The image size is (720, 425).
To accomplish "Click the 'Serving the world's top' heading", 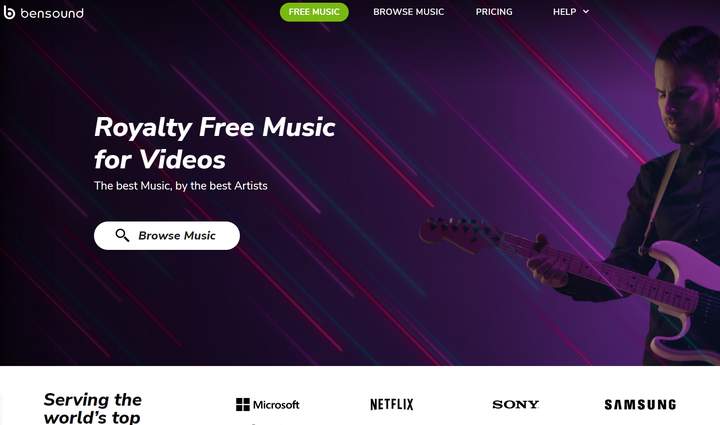I will coord(92,408).
